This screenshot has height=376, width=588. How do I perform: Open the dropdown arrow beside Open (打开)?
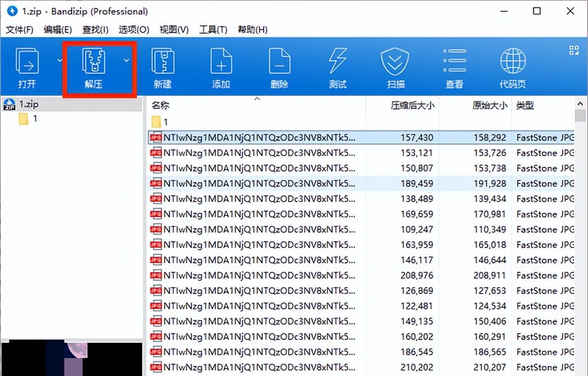click(x=59, y=60)
